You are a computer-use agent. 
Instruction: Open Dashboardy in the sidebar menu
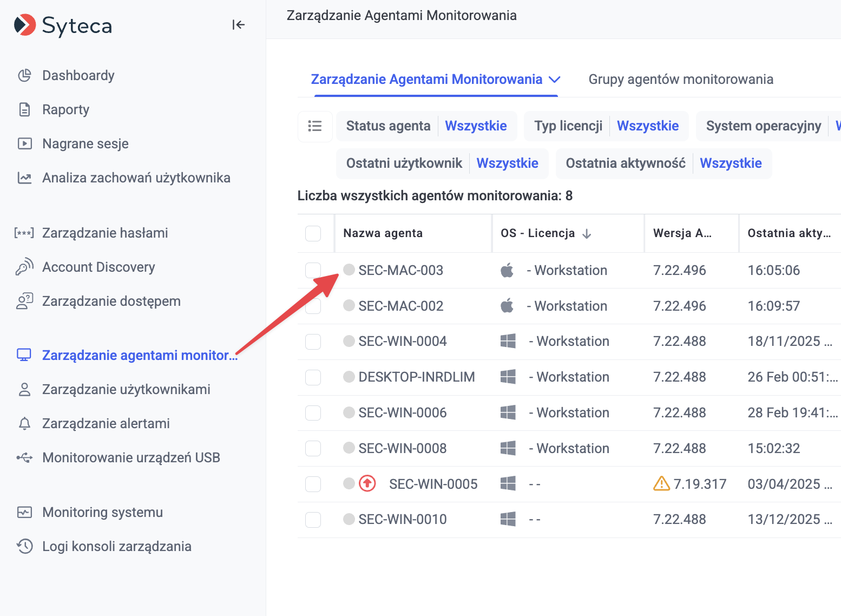coord(78,76)
